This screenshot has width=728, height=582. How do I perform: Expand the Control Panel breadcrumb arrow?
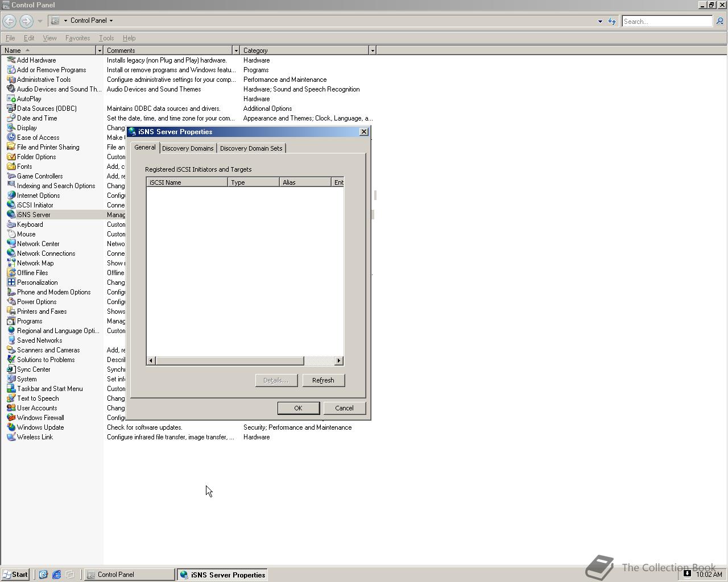click(111, 20)
